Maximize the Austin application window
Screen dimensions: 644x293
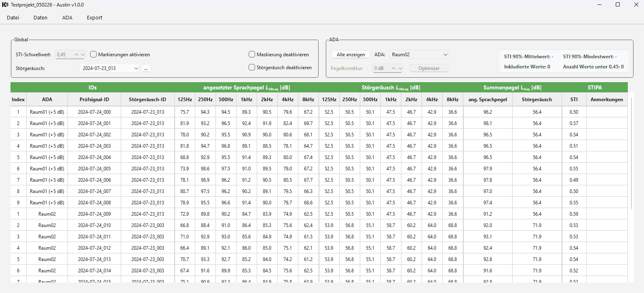tap(617, 5)
